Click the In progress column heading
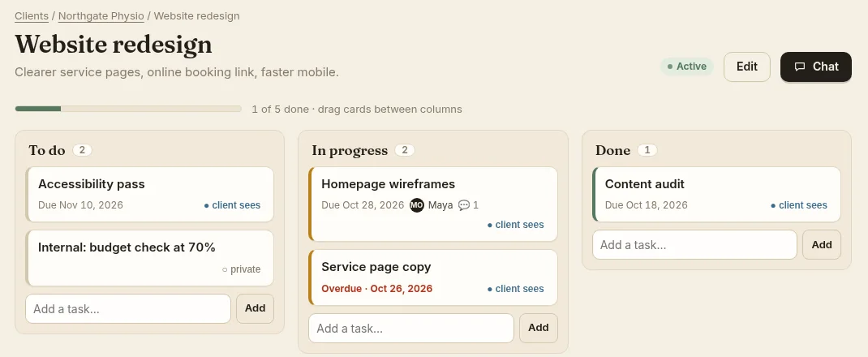868x357 pixels. [x=350, y=151]
